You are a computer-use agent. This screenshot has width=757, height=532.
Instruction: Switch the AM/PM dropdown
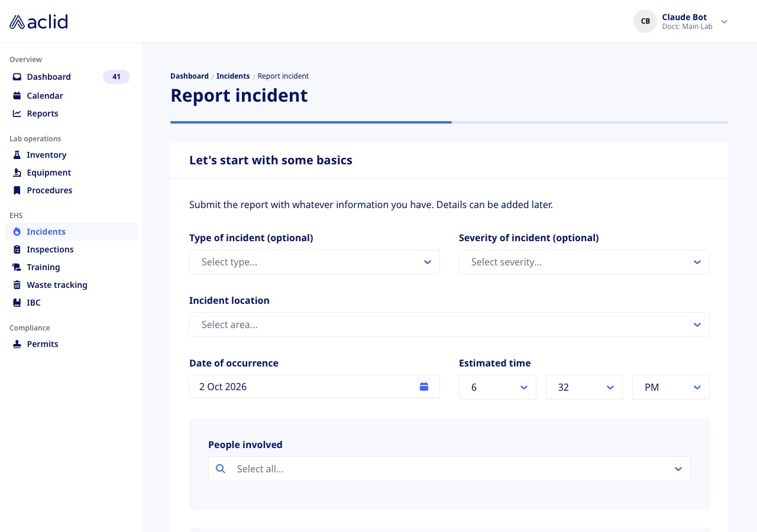point(671,387)
